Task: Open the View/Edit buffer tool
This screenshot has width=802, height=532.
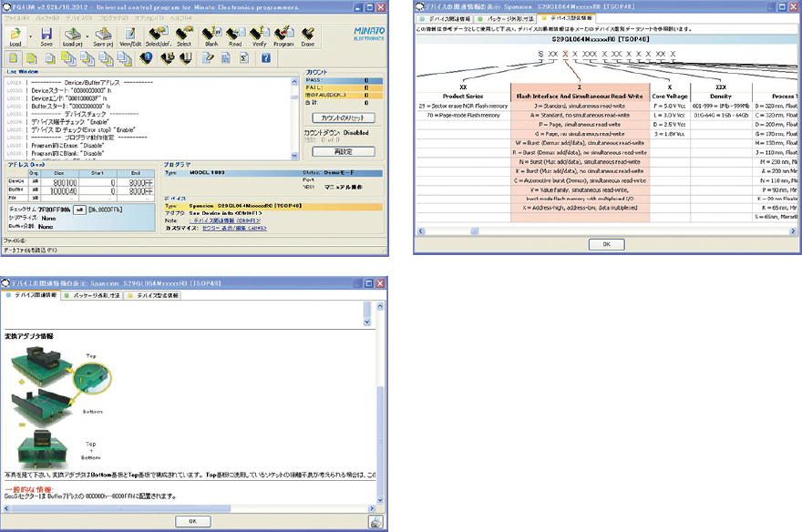Action: click(x=130, y=36)
